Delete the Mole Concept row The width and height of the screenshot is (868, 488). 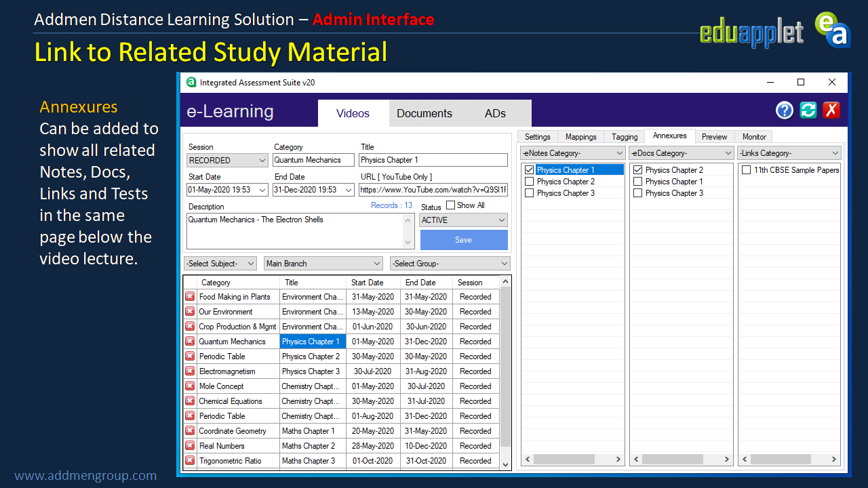(x=190, y=386)
